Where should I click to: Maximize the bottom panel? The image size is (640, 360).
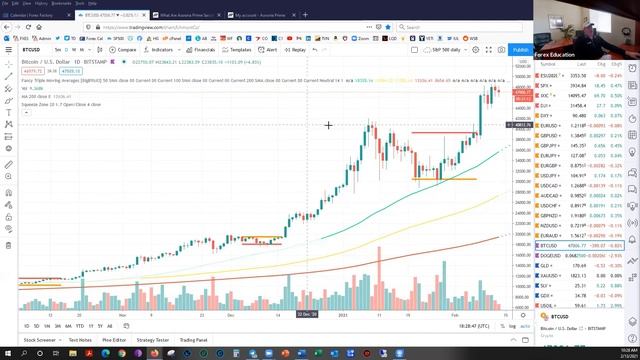tap(525, 340)
